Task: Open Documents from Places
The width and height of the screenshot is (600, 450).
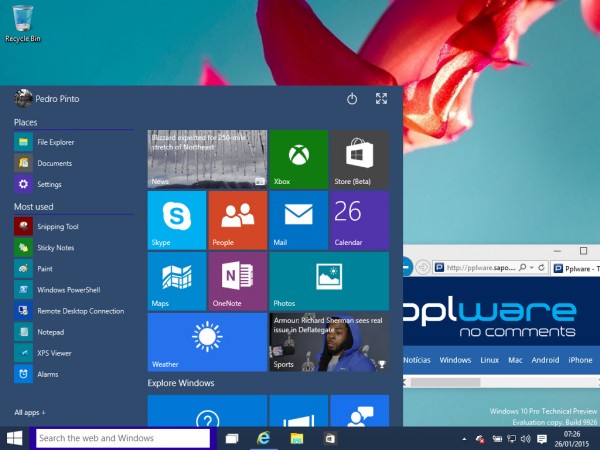Action: tap(73, 163)
